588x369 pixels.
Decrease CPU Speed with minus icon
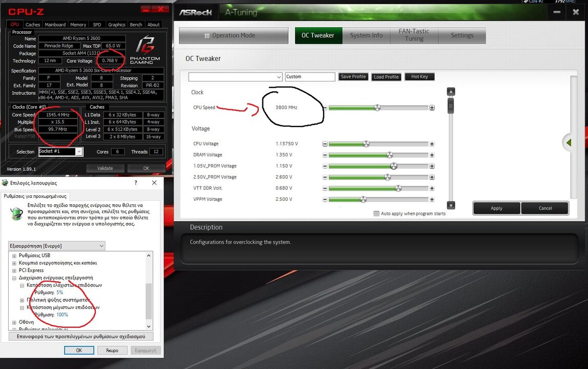[x=325, y=108]
